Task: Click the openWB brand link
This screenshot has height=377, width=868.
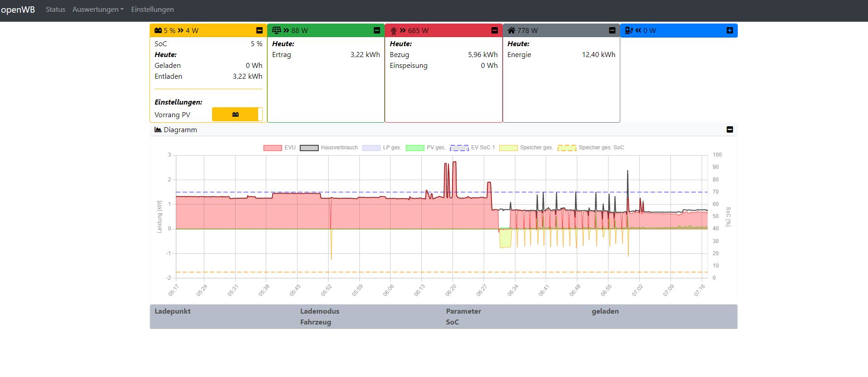Action: (18, 10)
